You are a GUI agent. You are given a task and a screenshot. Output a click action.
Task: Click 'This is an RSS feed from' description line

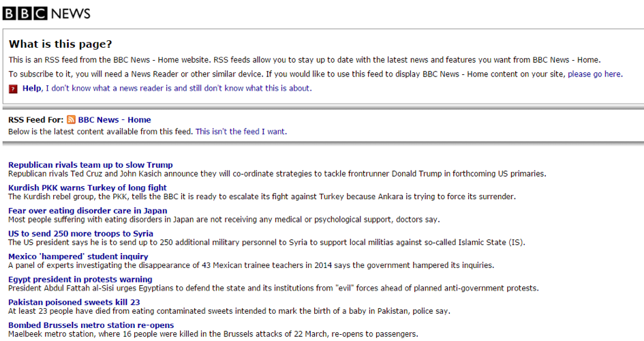pos(305,59)
